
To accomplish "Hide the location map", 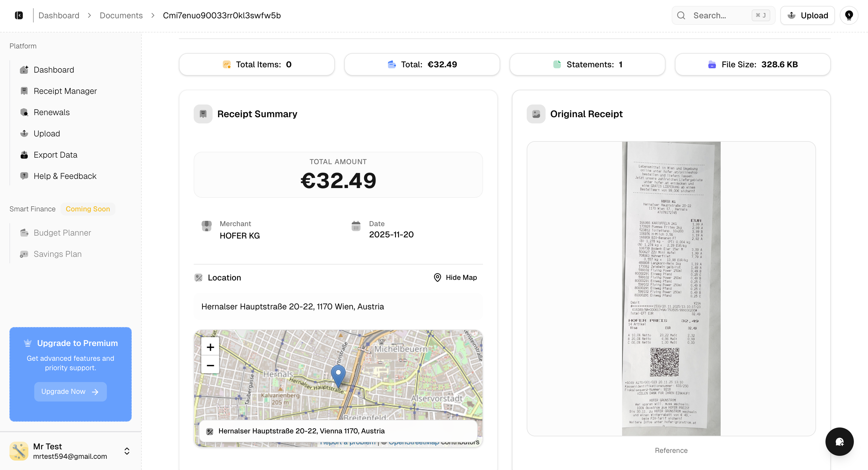I will 455,278.
